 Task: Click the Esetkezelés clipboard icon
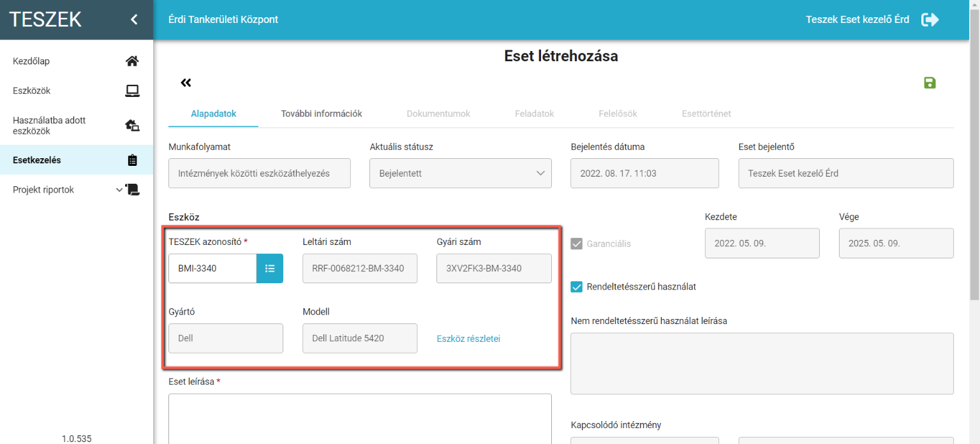coord(133,160)
